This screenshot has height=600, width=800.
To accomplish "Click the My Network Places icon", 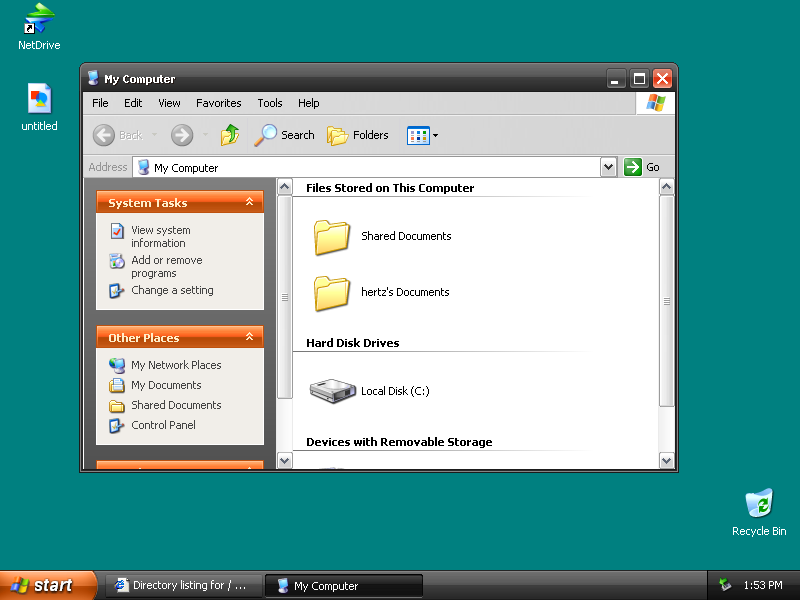I will 117,365.
